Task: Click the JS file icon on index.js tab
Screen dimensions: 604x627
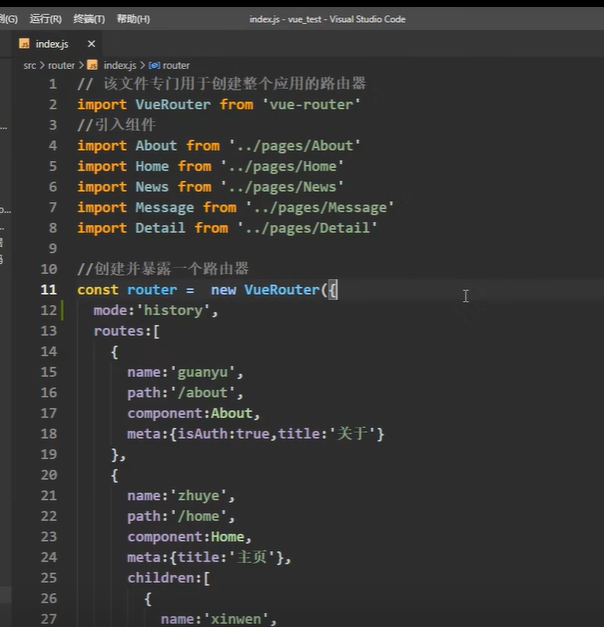Action: point(24,44)
